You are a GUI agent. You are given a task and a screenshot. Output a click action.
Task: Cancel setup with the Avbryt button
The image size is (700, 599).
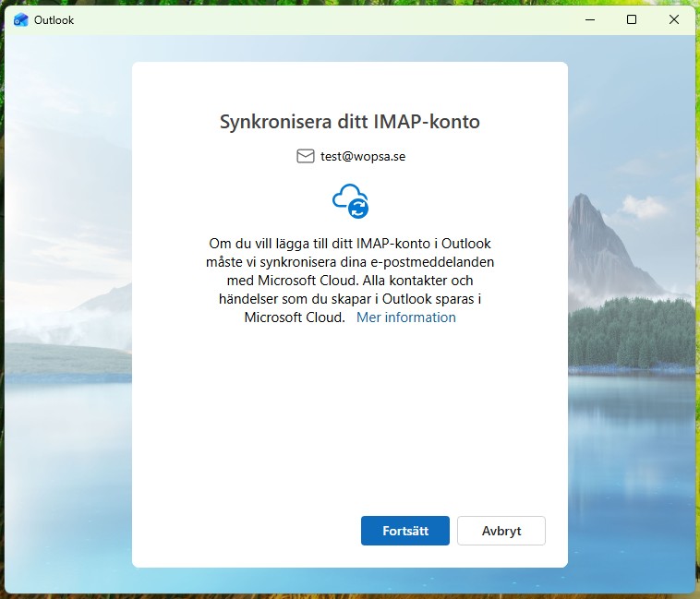point(501,531)
